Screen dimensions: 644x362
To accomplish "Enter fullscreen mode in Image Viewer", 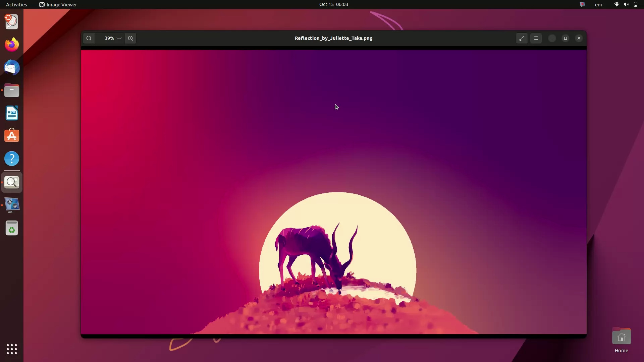I will (522, 38).
